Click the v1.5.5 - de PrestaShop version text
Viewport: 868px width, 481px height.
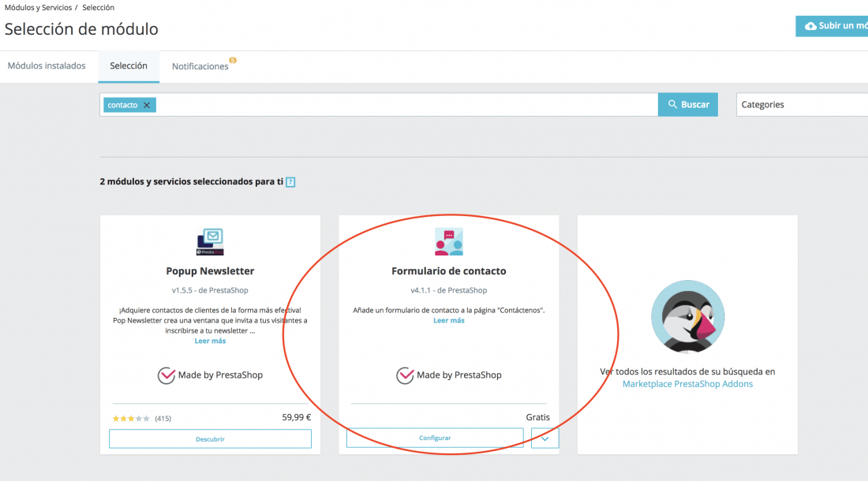click(x=210, y=290)
